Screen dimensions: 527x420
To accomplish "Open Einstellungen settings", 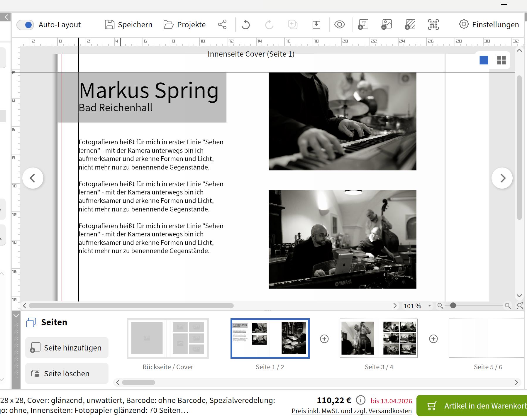I will tap(489, 25).
